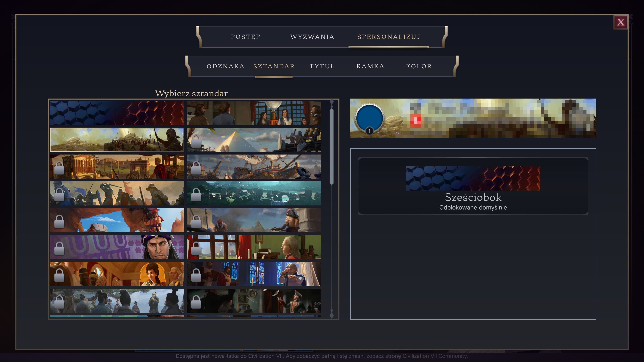Select the locked teal village banner
This screenshot has height=362, width=644.
[x=254, y=193]
